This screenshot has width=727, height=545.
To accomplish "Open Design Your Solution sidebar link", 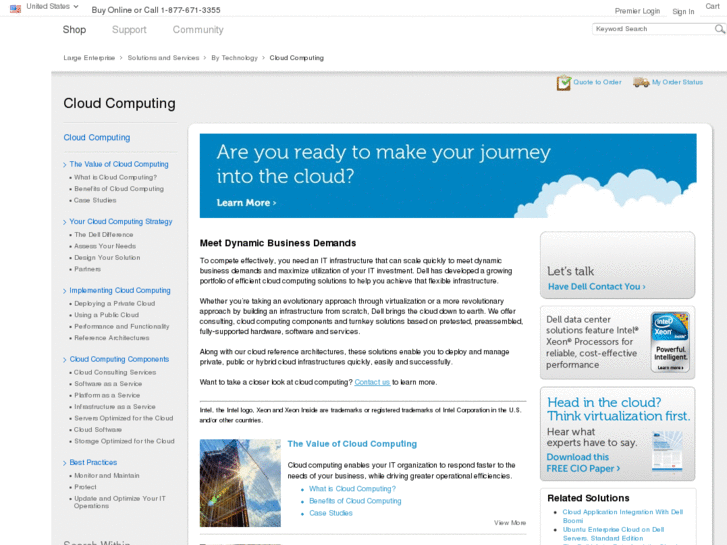I will [107, 258].
